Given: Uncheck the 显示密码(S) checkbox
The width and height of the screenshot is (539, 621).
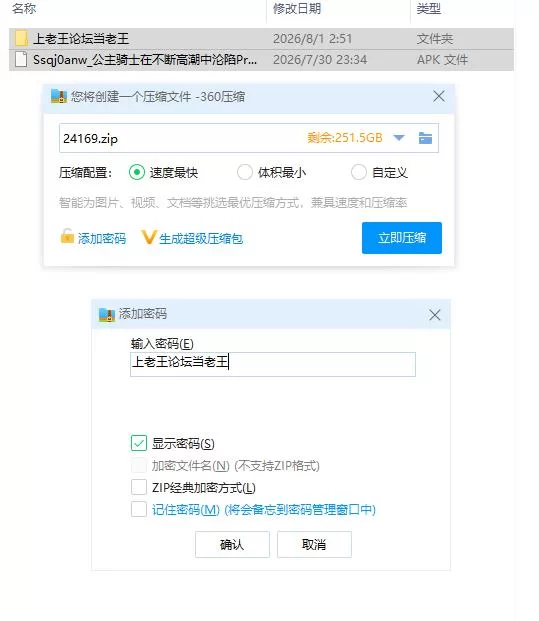Looking at the screenshot, I should click(x=139, y=443).
